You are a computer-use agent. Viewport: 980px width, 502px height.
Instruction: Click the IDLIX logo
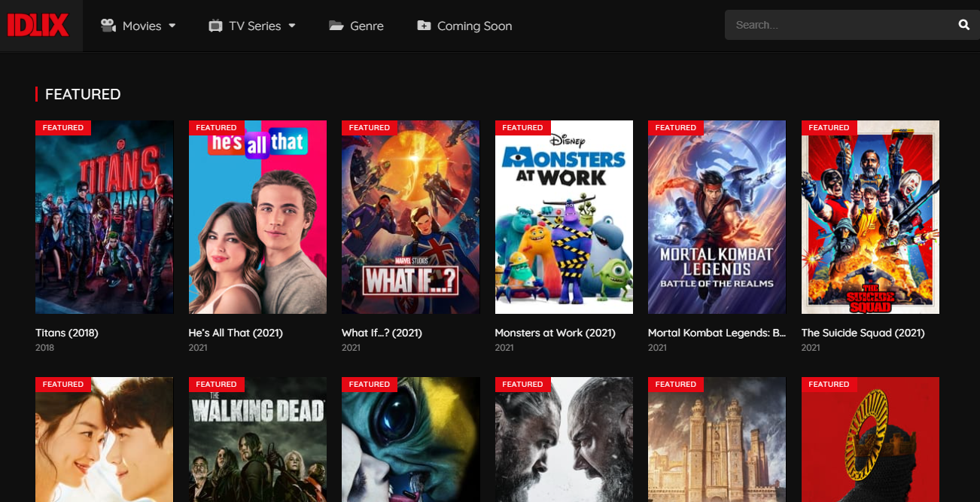tap(38, 26)
